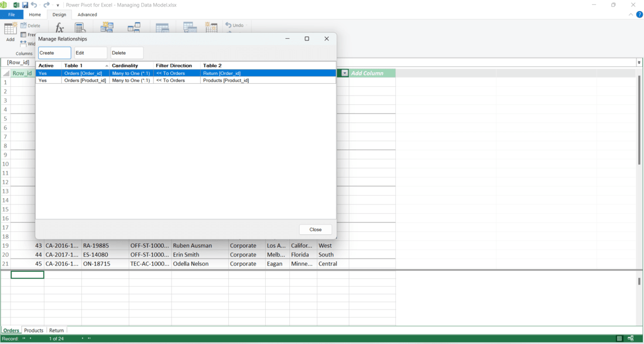
Task: Click the Date Table calendar icon
Action: pos(211,28)
